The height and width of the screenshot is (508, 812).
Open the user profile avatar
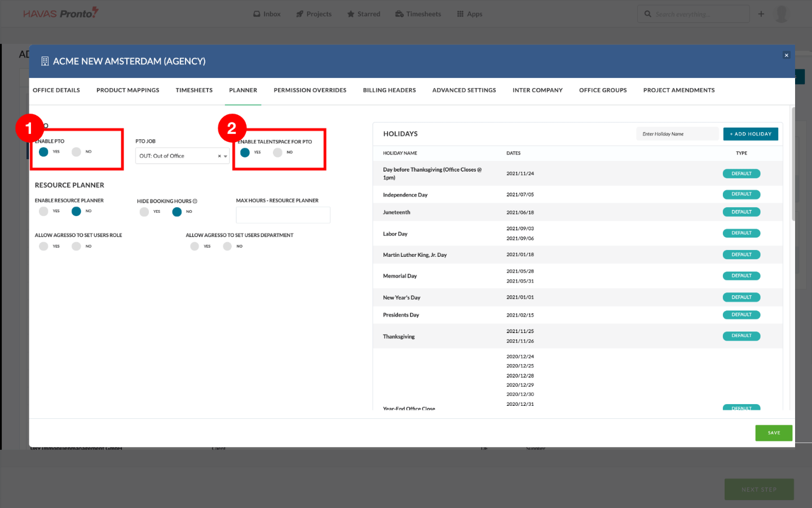click(782, 14)
